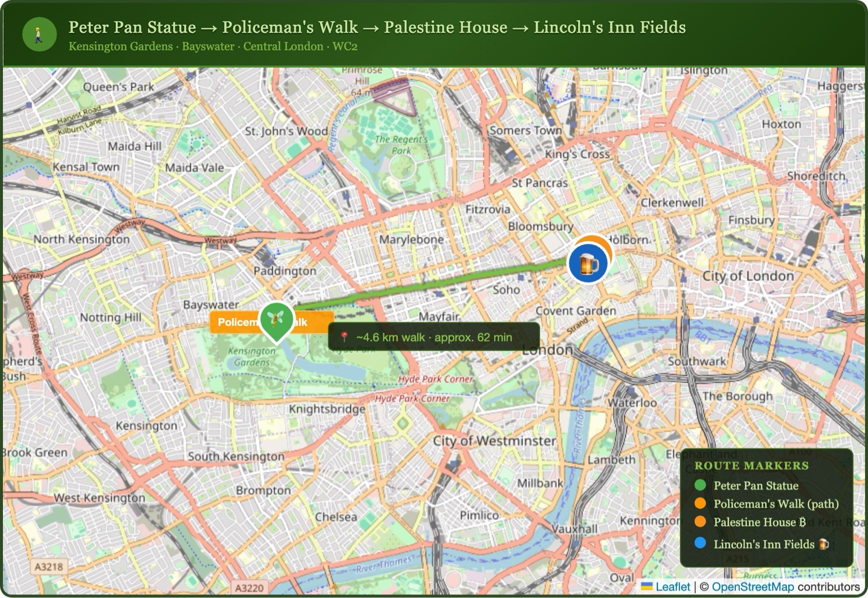The width and height of the screenshot is (868, 598).
Task: Click the 'A3220' road shield
Action: coord(249,588)
